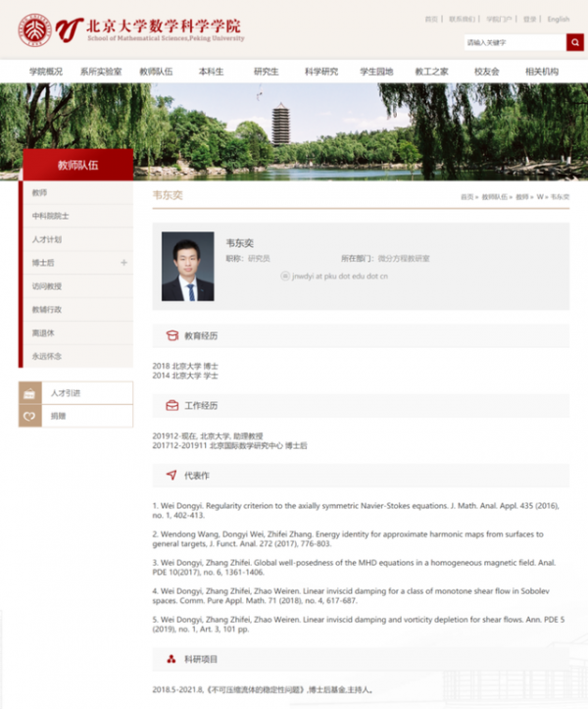
Task: Open the 科学研究 navigation menu
Action: tap(320, 72)
